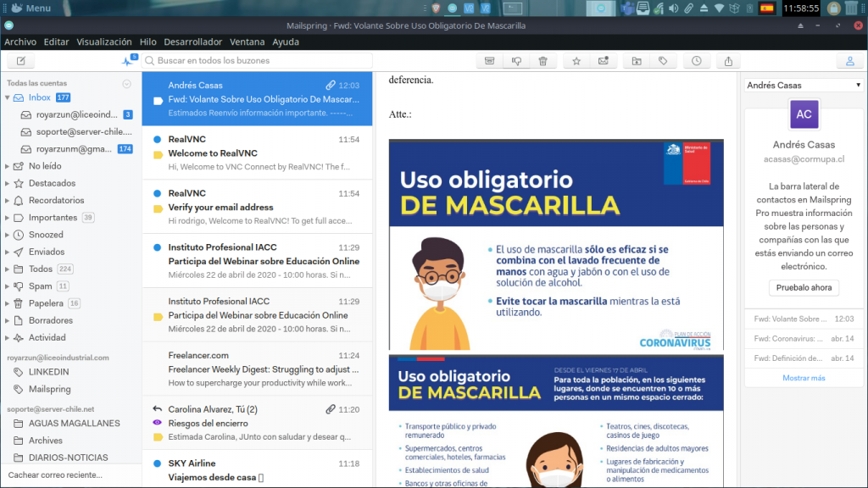
Task: Click the Enviados paper plane icon
Action: click(19, 252)
